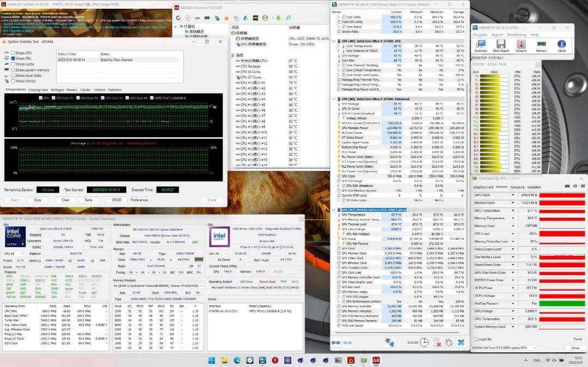This screenshot has width=588, height=367.
Task: Click the blue X close icon in sensor footer
Action: [461, 342]
